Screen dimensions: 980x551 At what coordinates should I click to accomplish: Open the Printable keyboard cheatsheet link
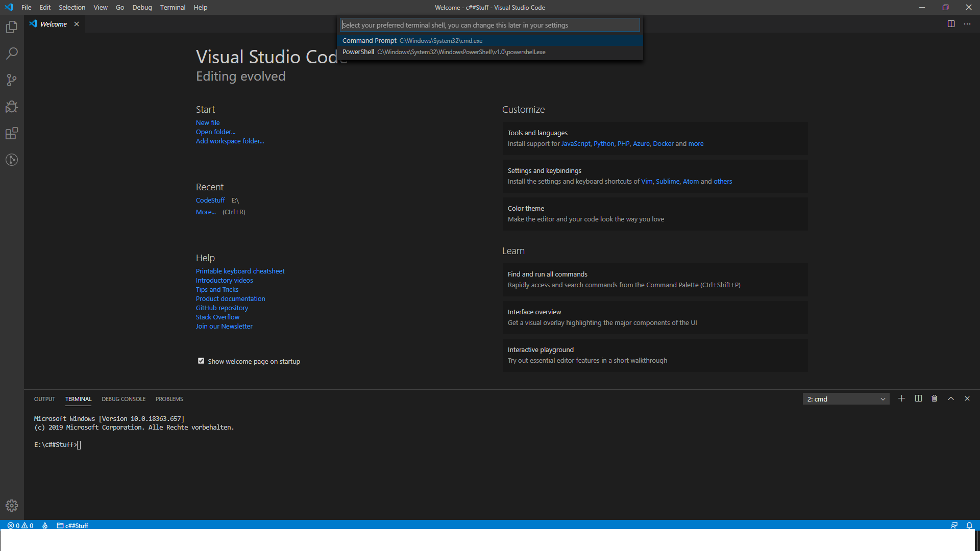pyautogui.click(x=240, y=271)
